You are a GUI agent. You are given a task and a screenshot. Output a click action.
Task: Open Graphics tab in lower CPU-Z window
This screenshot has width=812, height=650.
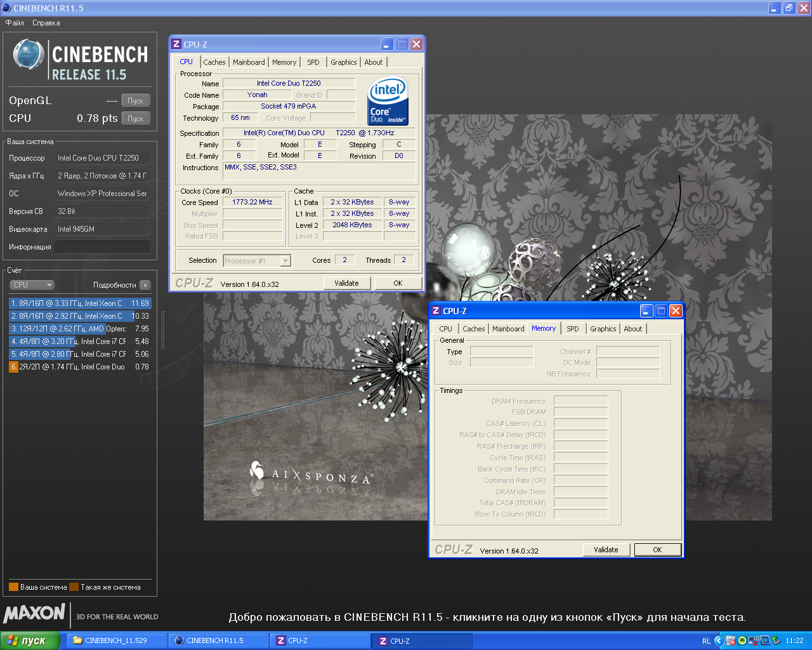coord(603,329)
